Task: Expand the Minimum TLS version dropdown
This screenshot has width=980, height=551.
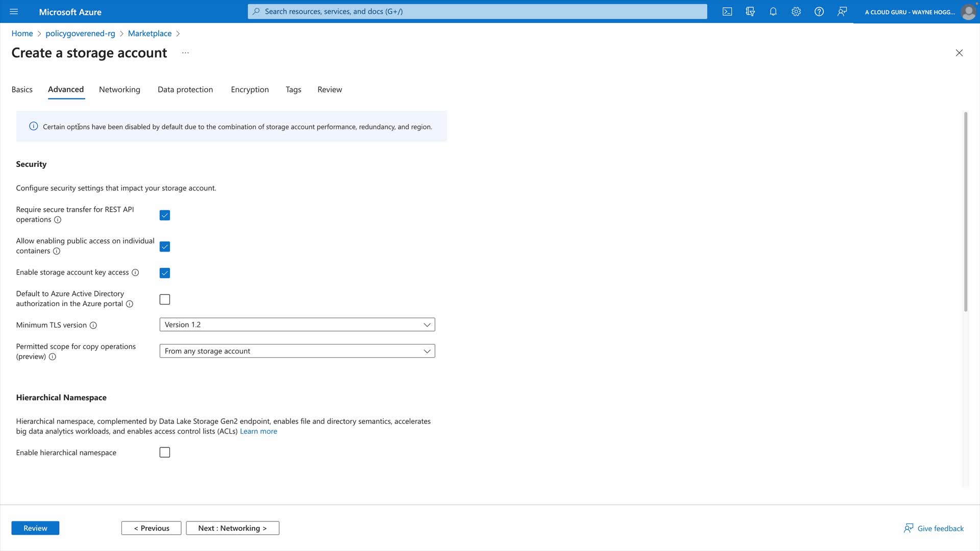Action: 297,325
